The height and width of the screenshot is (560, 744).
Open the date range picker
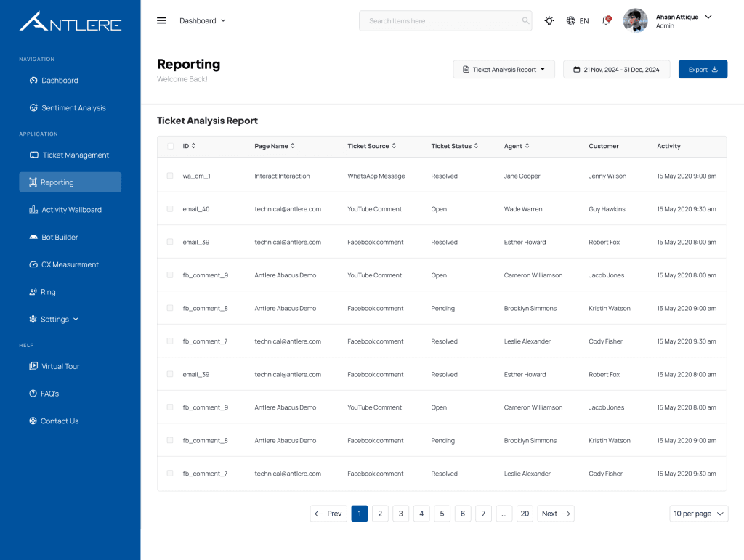click(x=616, y=69)
